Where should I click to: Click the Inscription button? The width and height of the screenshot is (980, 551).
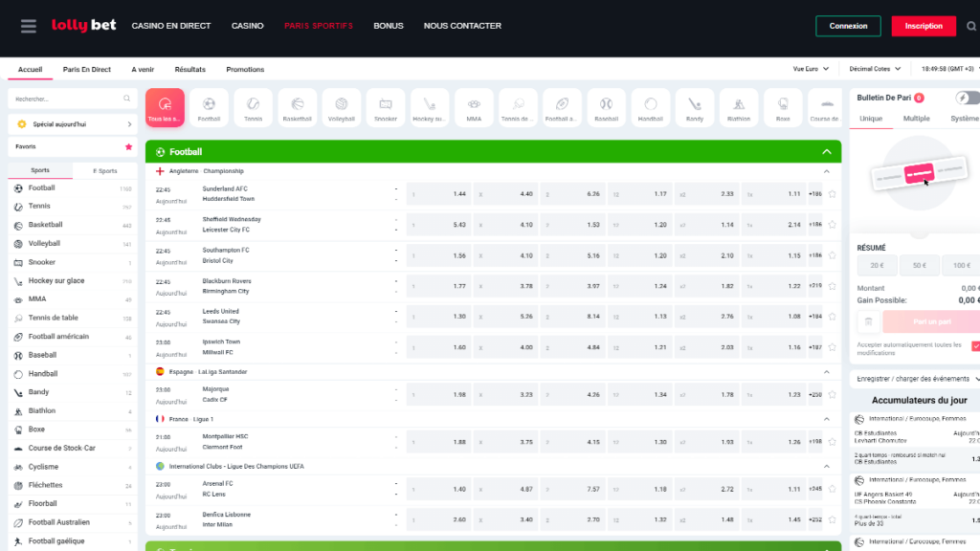[924, 26]
